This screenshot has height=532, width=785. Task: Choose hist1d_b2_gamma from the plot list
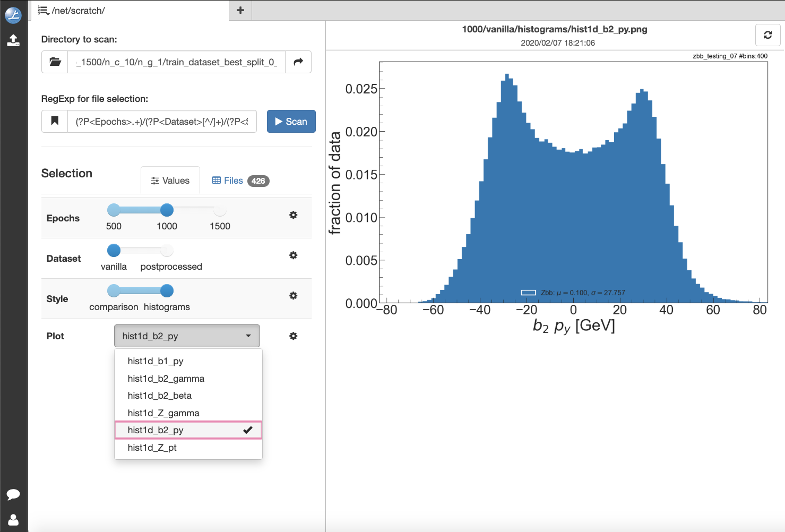pos(166,379)
